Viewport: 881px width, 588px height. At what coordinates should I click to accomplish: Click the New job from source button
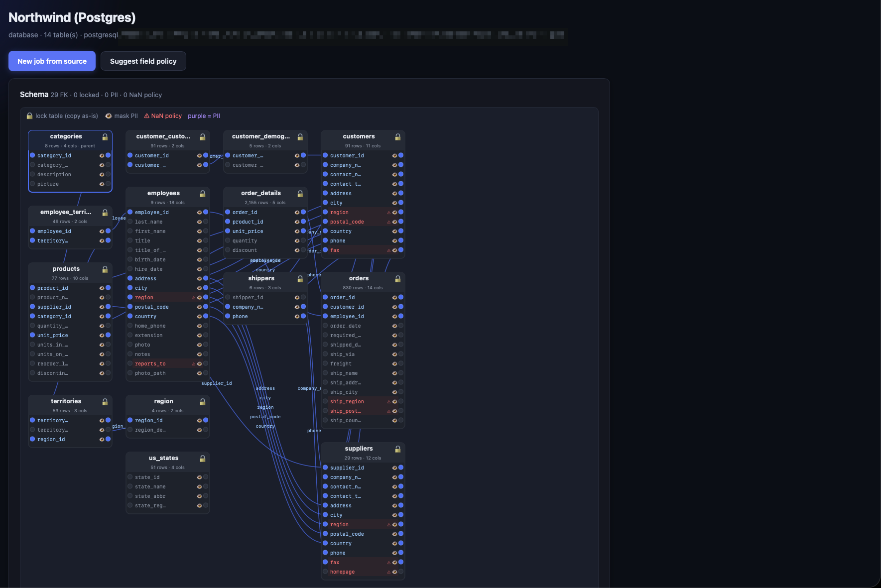52,61
